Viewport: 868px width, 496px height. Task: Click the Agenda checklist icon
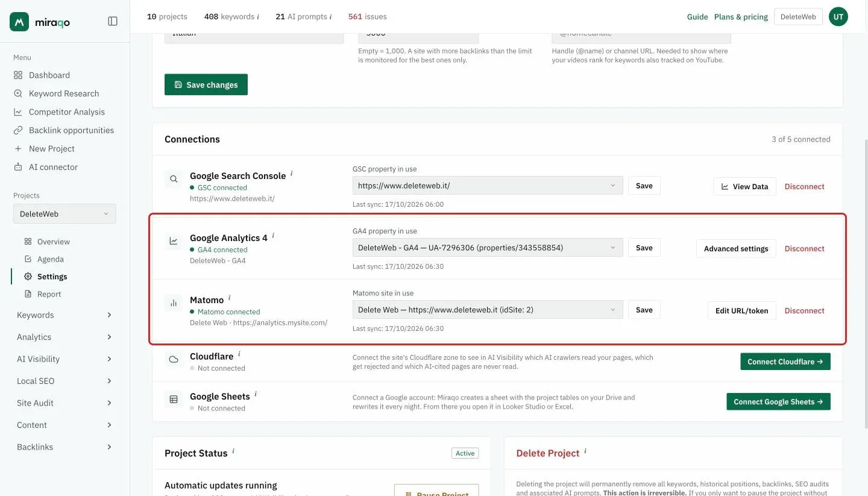pos(28,259)
